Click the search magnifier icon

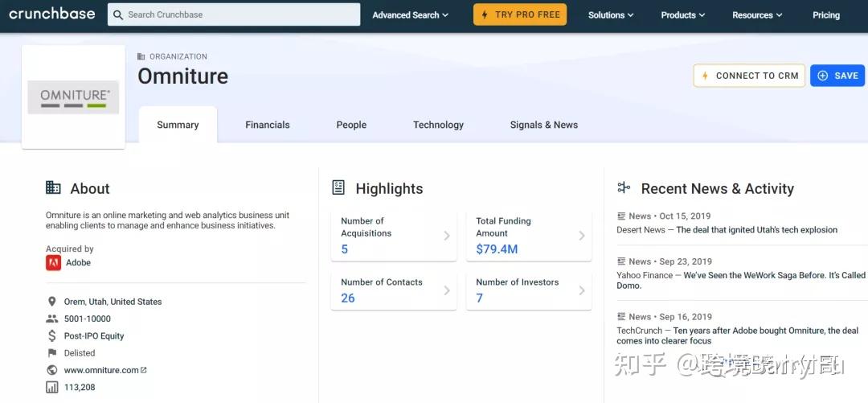click(118, 14)
